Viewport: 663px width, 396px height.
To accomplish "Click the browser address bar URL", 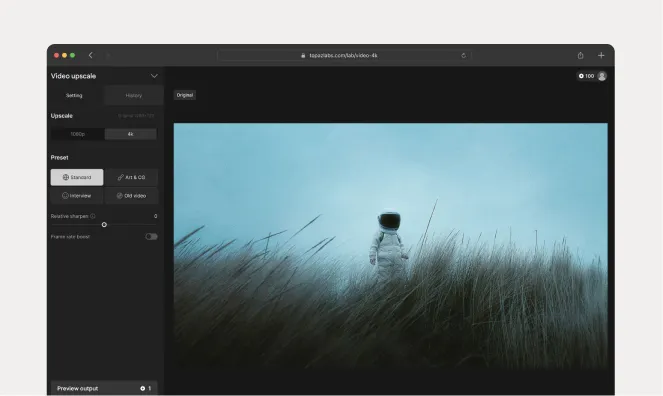I will point(343,55).
